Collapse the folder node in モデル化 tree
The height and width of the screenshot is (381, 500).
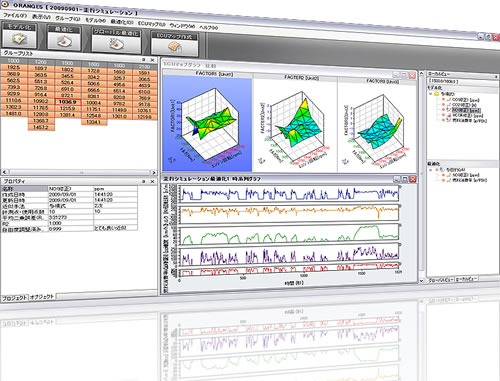[431, 94]
